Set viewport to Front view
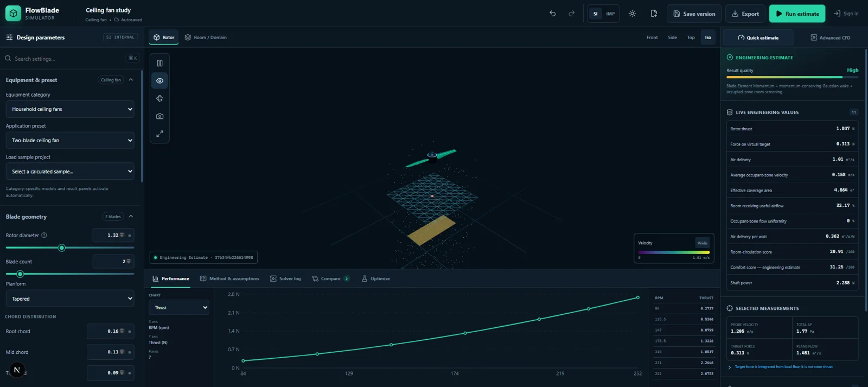Viewport: 868px width, 387px height. point(652,37)
